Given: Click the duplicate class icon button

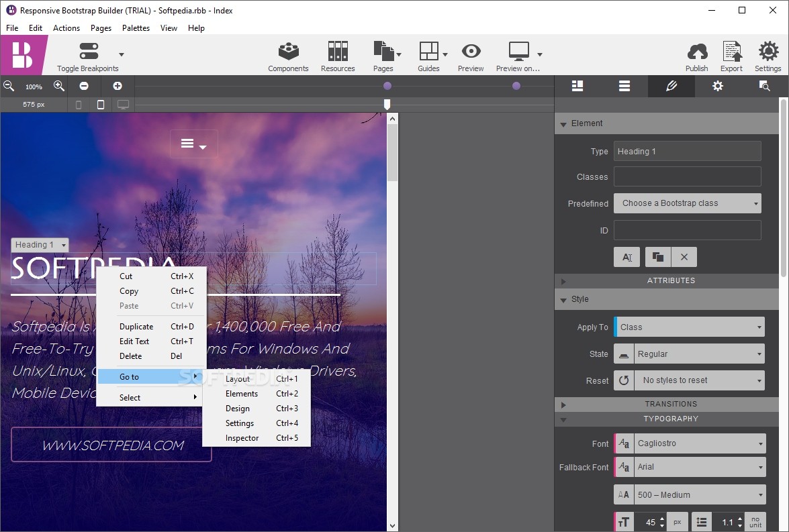Looking at the screenshot, I should [x=657, y=257].
